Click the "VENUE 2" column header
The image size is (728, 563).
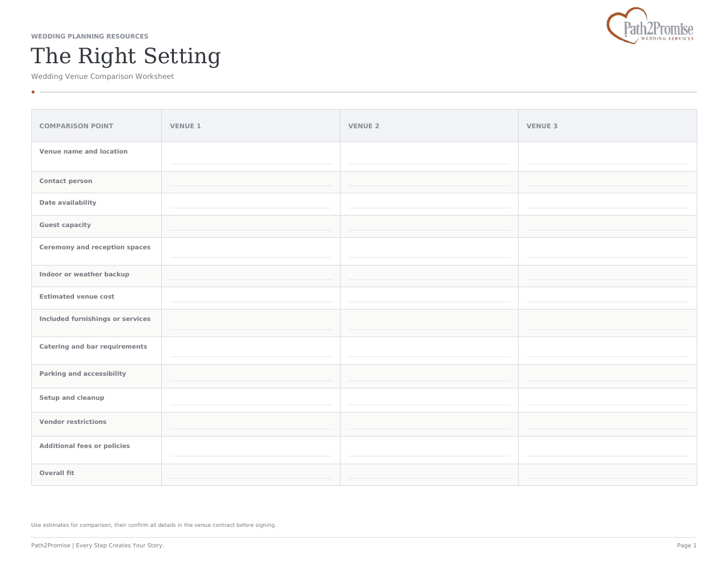pos(364,126)
